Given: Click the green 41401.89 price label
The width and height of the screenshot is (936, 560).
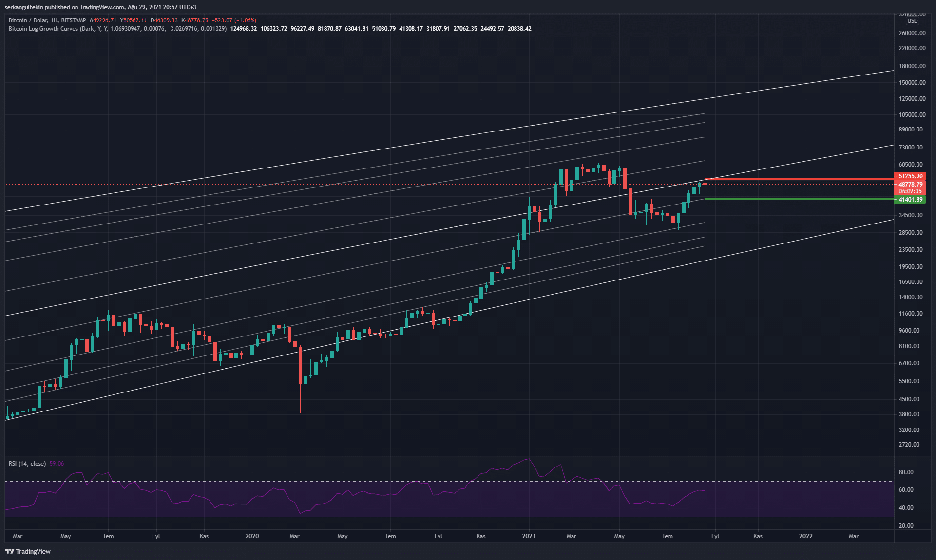Looking at the screenshot, I should pyautogui.click(x=910, y=200).
